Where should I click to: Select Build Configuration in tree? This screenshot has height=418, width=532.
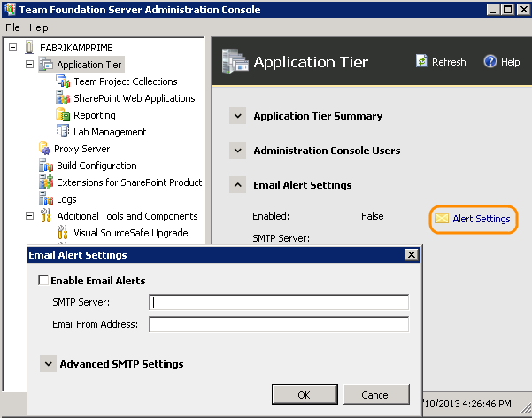click(96, 166)
